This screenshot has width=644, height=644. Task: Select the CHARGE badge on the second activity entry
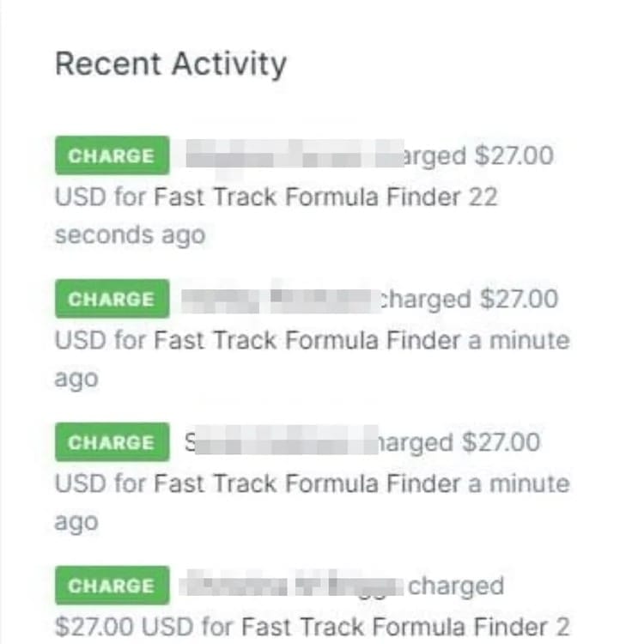point(112,300)
